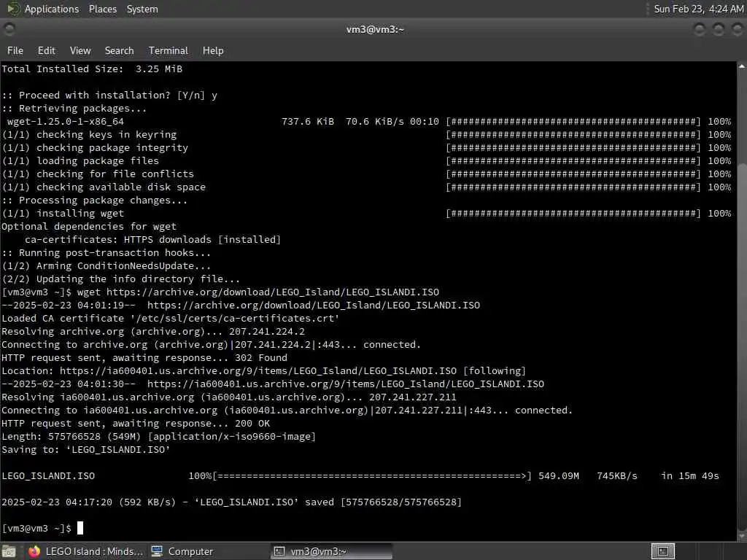Click the 'Saving to:' line

[x=86, y=449]
